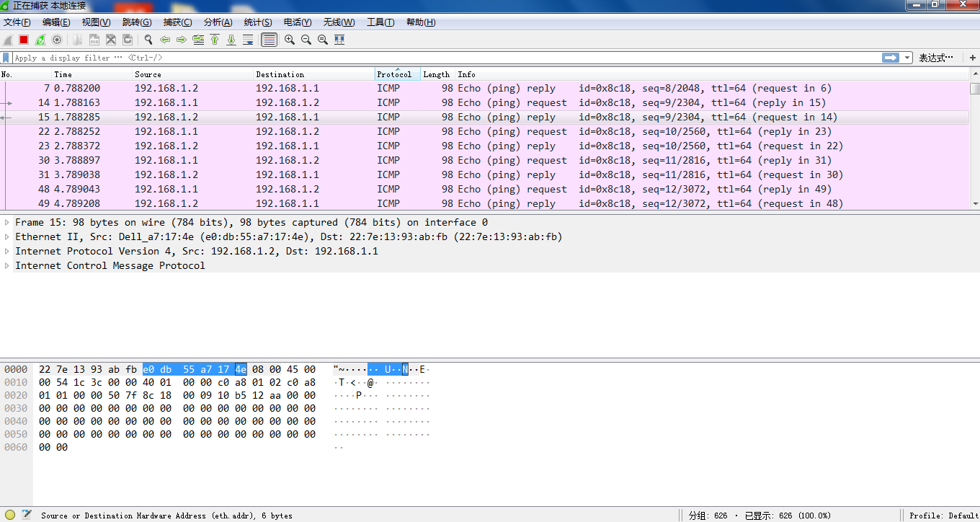The height and width of the screenshot is (522, 980).
Task: Zoom in on packet text
Action: 290,40
